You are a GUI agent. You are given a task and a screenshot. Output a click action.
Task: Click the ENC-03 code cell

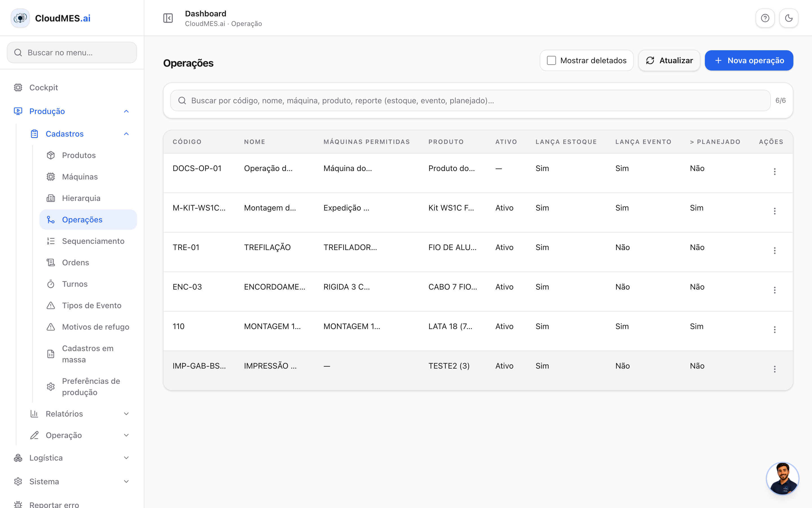click(x=187, y=287)
